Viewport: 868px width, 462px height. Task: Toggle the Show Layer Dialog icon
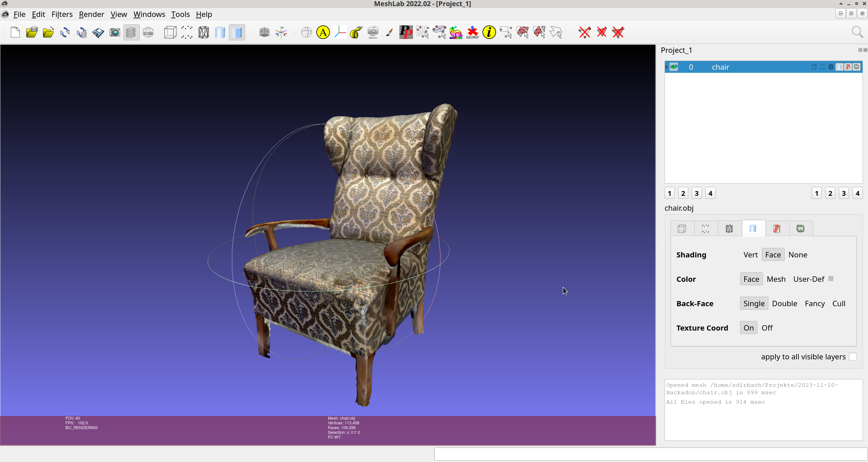pos(131,33)
